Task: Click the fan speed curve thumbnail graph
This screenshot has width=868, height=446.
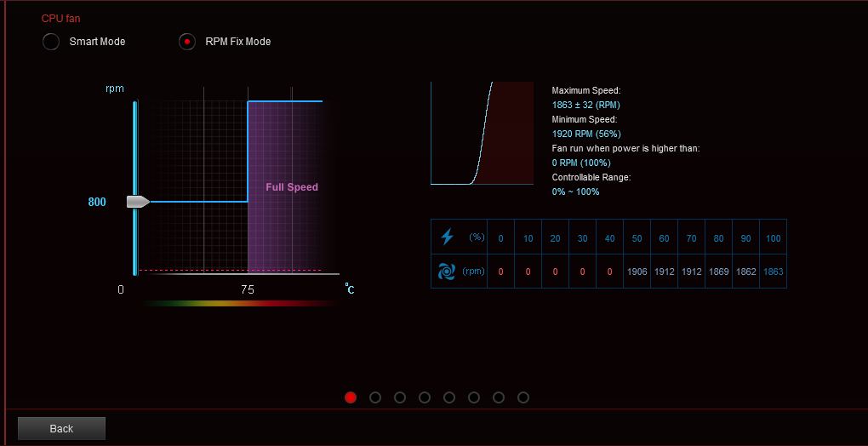Action: click(x=483, y=133)
